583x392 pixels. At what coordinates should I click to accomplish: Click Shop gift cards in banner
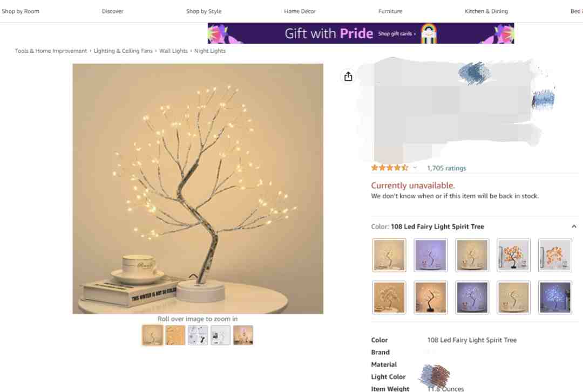click(397, 34)
